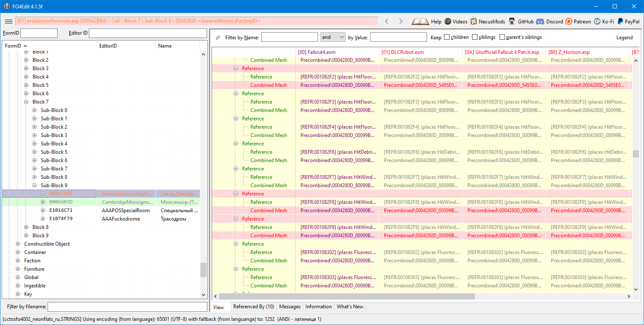Open the Ko-Fi toolbar icon

(x=598, y=21)
